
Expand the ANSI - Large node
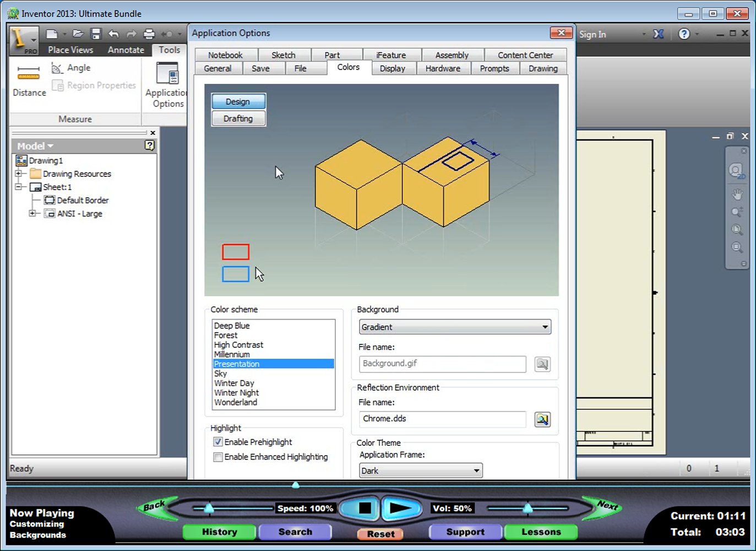click(32, 213)
